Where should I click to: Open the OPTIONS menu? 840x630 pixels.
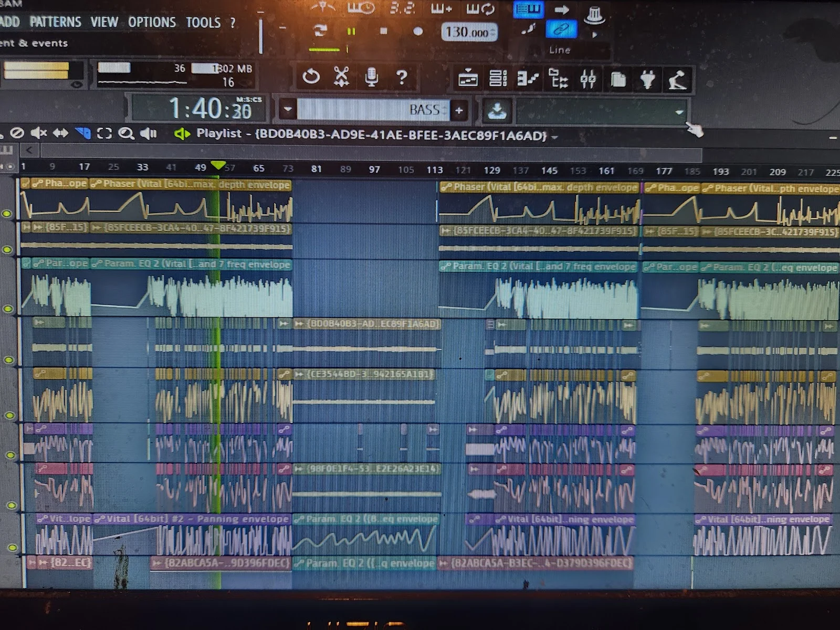(x=152, y=22)
